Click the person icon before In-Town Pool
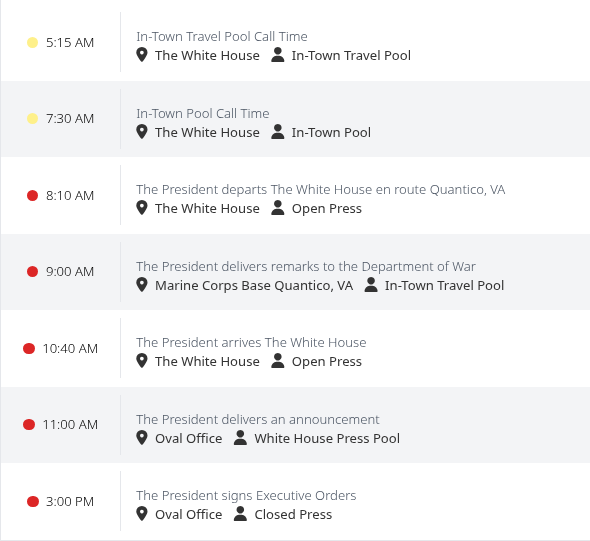This screenshot has height=541, width=590. (278, 132)
